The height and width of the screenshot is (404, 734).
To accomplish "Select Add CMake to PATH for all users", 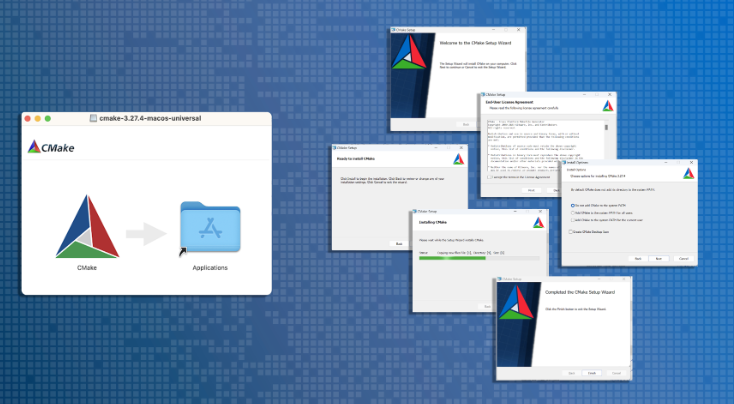I will (x=573, y=213).
